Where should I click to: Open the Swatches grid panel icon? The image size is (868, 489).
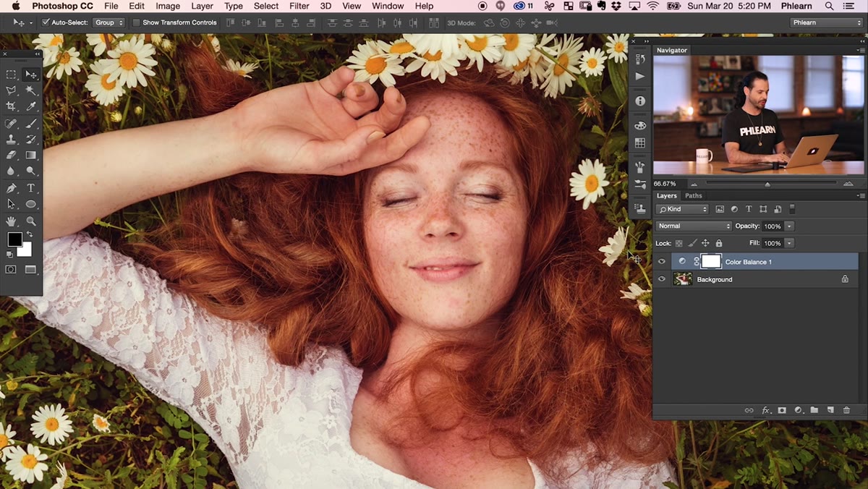pyautogui.click(x=640, y=143)
